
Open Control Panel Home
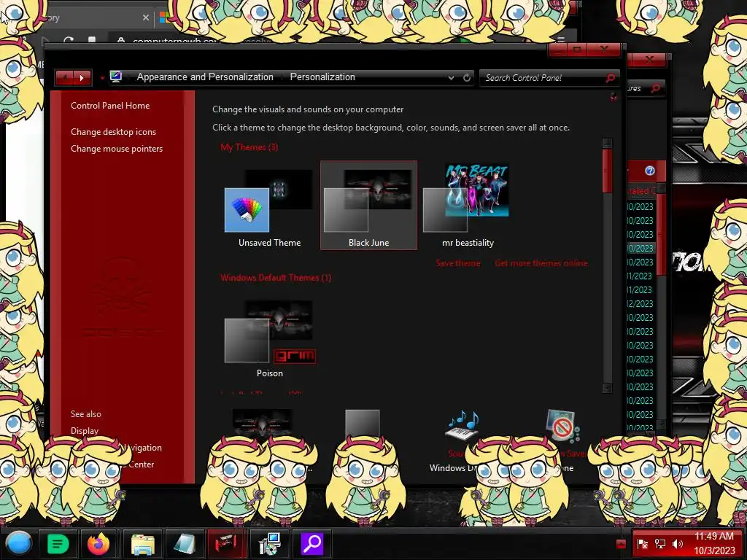[110, 106]
